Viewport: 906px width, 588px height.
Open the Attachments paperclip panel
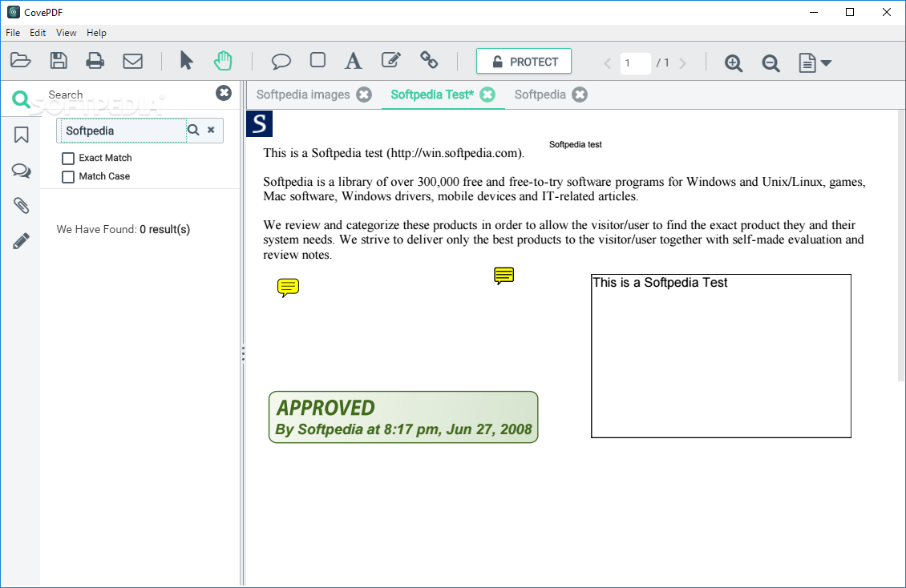[22, 205]
